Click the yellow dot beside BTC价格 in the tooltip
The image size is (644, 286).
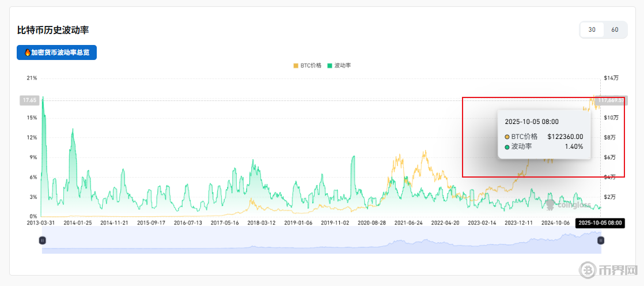(x=507, y=137)
